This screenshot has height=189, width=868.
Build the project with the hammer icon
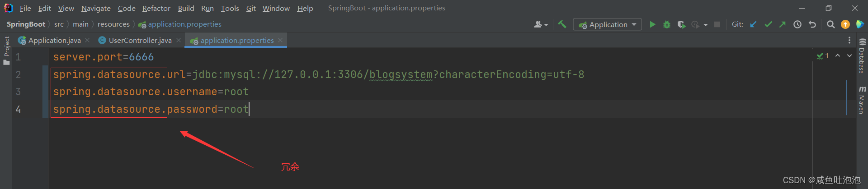click(562, 24)
